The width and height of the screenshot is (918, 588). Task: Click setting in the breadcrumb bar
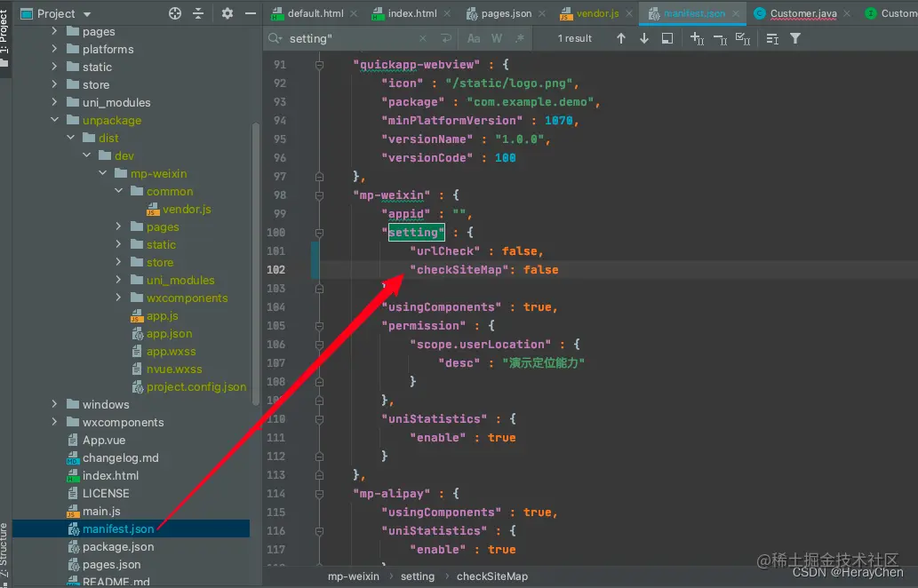[x=418, y=576]
